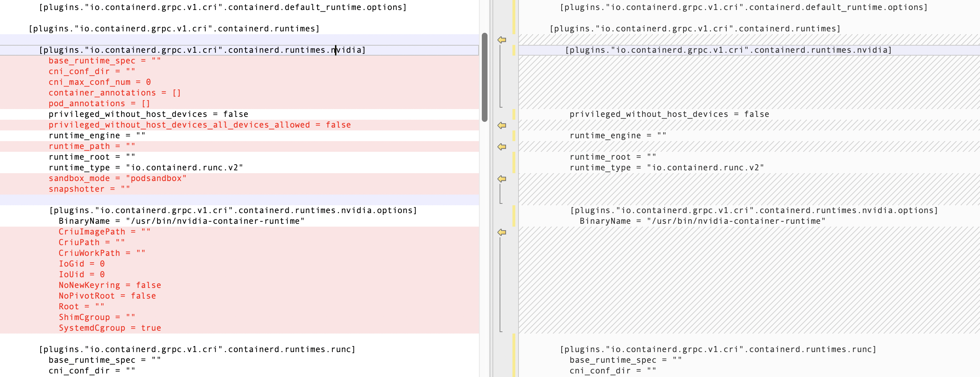Click default_runtime.options header in right pane
980x377 pixels.
pos(744,7)
